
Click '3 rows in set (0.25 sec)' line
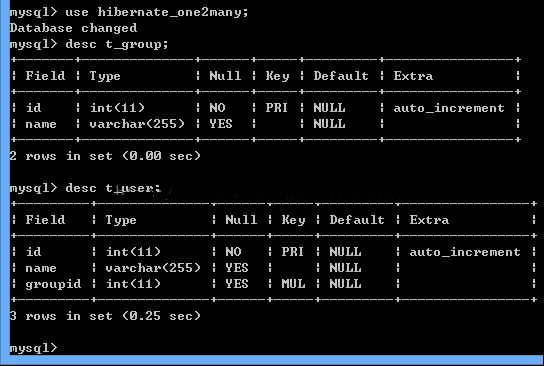[105, 316]
